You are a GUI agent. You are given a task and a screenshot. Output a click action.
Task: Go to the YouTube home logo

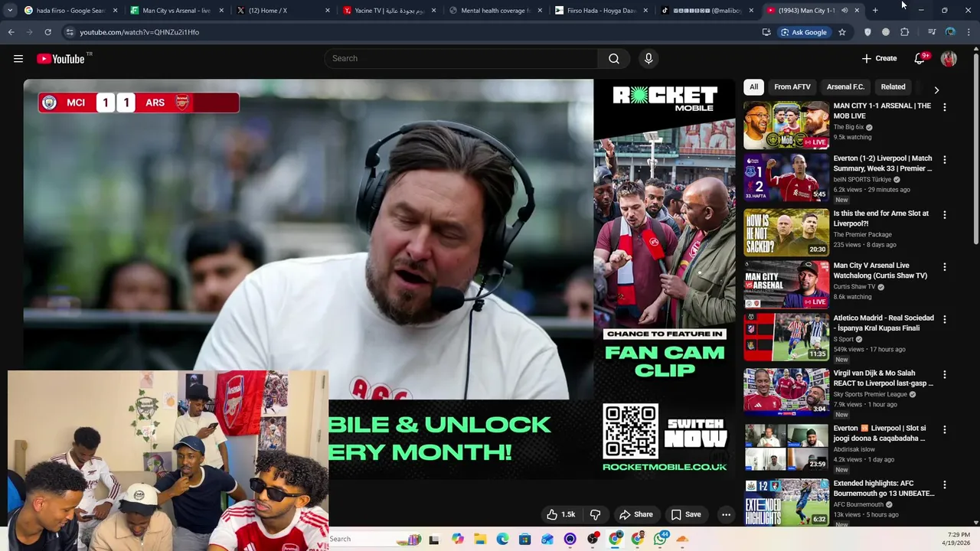60,59
